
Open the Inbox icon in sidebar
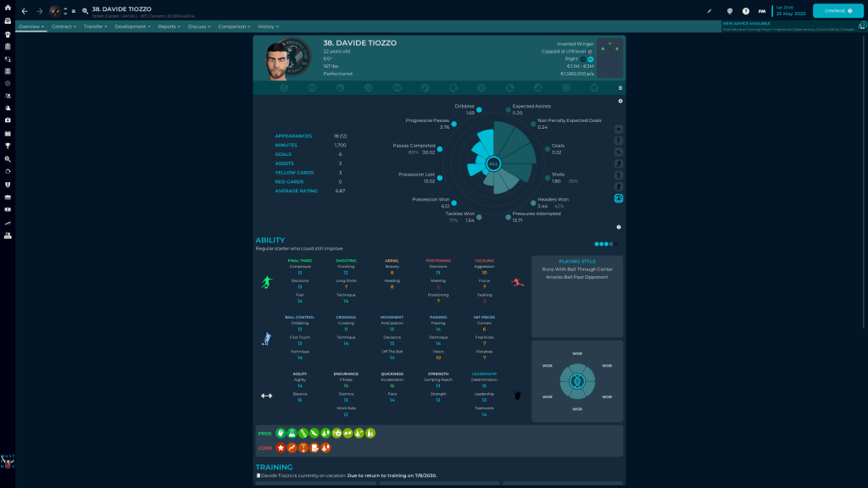(x=8, y=21)
